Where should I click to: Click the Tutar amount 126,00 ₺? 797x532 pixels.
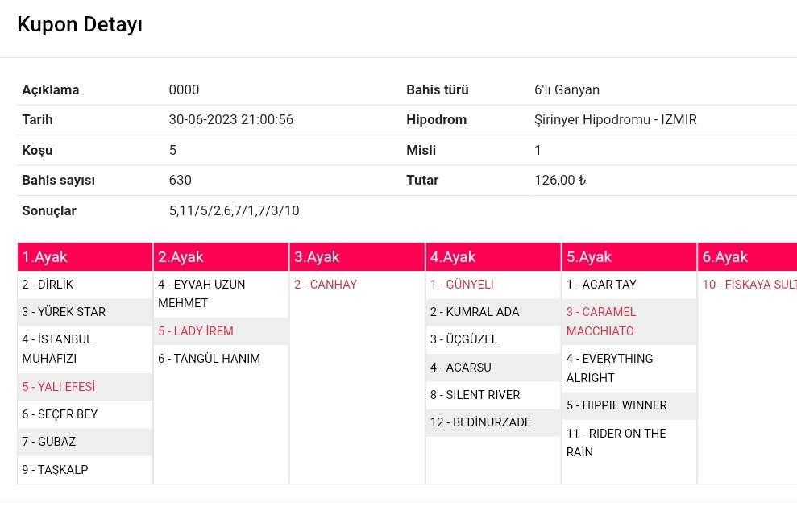[560, 181]
